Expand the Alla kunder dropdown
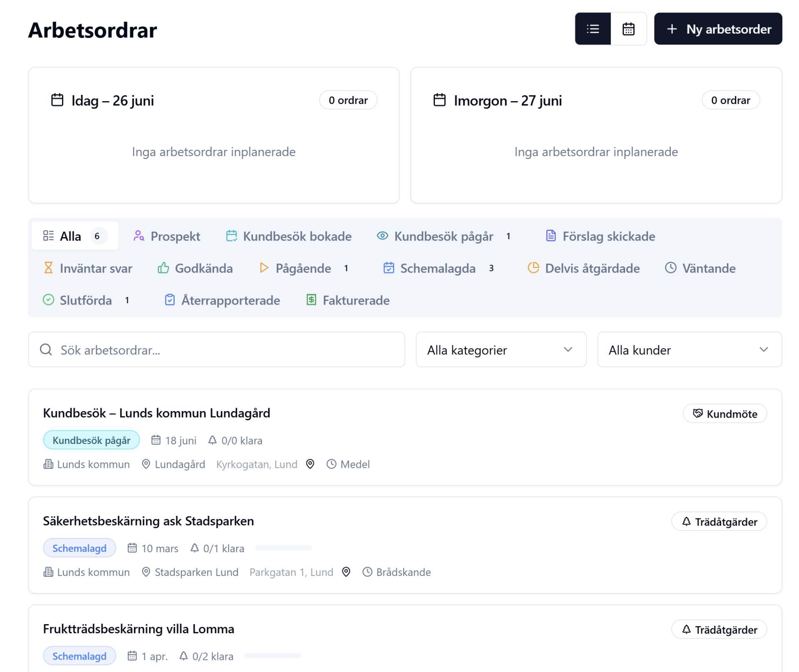 690,350
